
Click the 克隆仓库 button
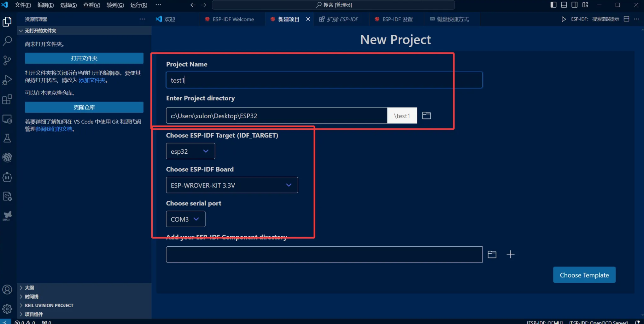[x=84, y=107]
